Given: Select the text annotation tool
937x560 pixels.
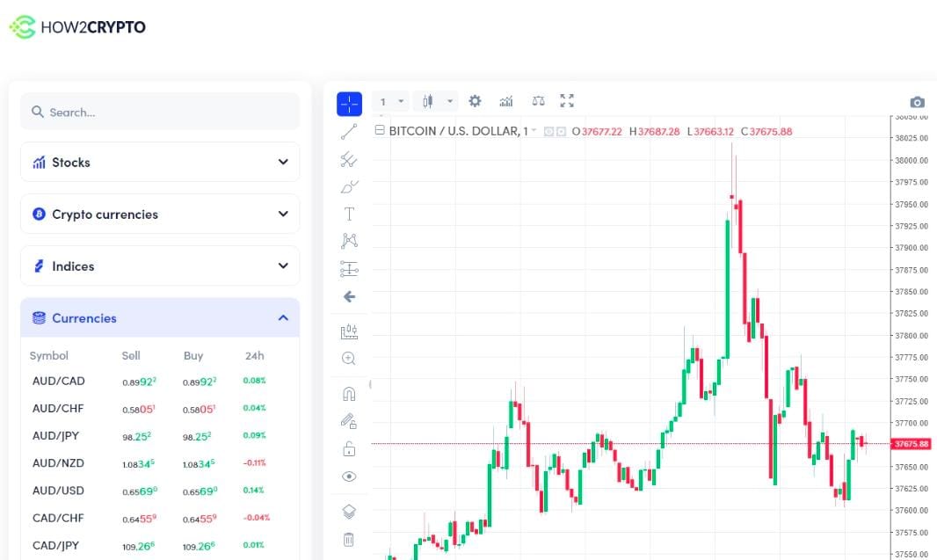Looking at the screenshot, I should 349,213.
